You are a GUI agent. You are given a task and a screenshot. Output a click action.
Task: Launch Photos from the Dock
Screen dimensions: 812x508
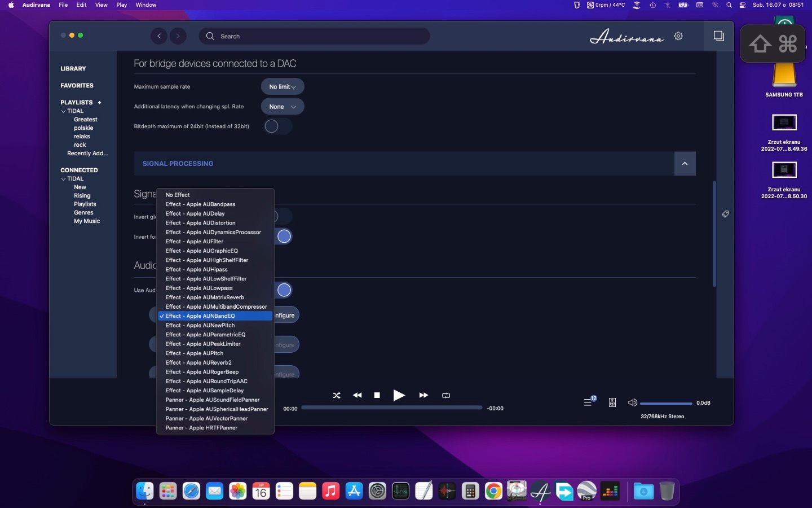[x=238, y=491]
